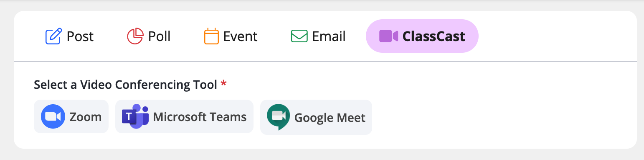Click the red required-field asterisk
Viewport: 644px width, 160px height.
(224, 84)
